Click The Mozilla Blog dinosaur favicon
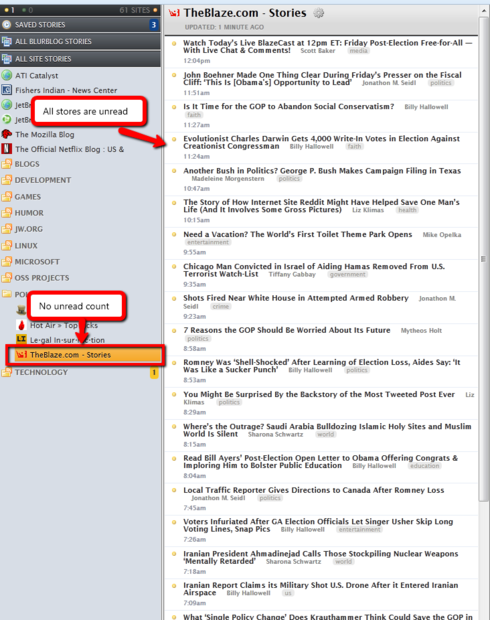Screen dimensions: 490x620 7,134
